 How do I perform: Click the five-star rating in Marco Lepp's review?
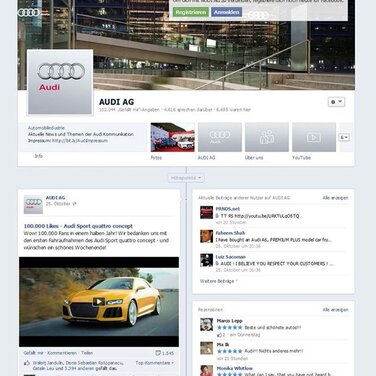click(x=230, y=327)
